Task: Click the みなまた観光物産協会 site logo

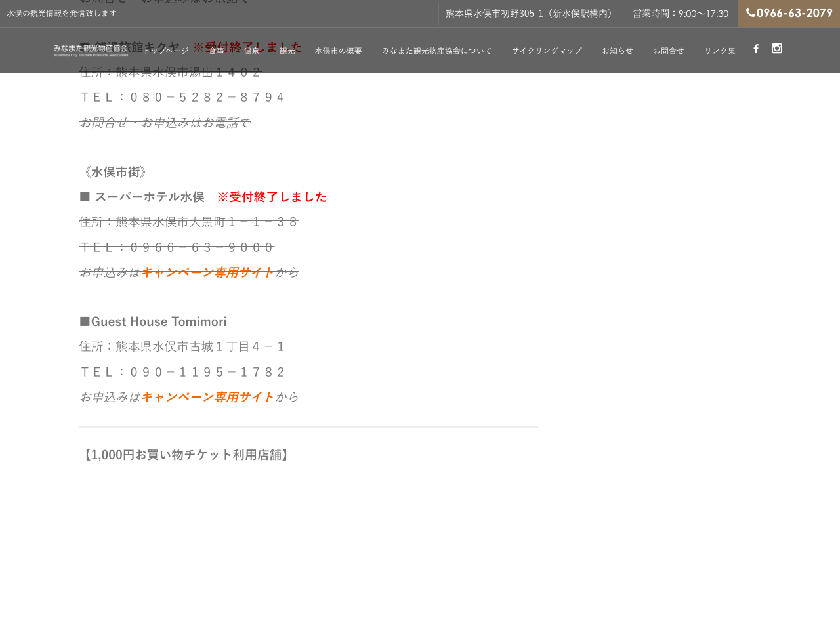Action: [91, 51]
